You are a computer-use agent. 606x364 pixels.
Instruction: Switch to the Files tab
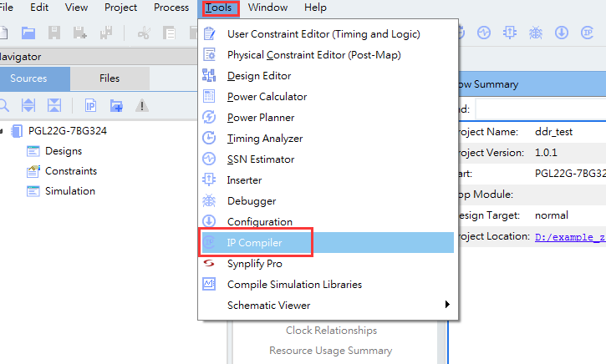(x=109, y=78)
